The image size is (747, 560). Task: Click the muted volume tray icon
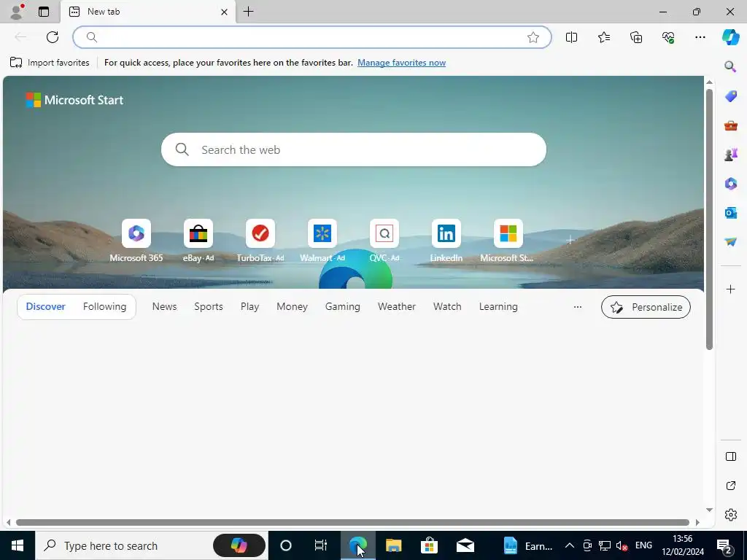tap(622, 545)
